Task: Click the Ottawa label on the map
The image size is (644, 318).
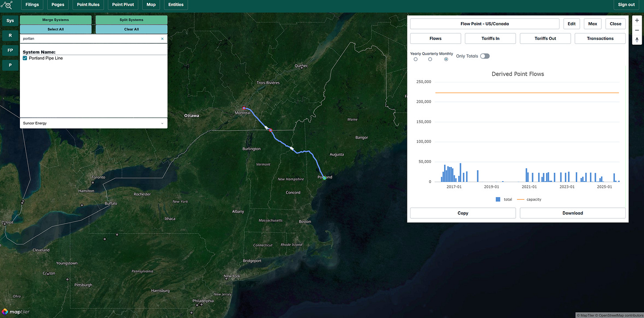Action: (x=192, y=116)
